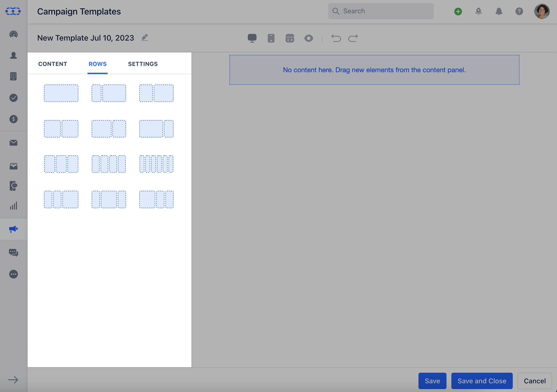
Task: Open the desktop preview mode
Action: (x=252, y=38)
